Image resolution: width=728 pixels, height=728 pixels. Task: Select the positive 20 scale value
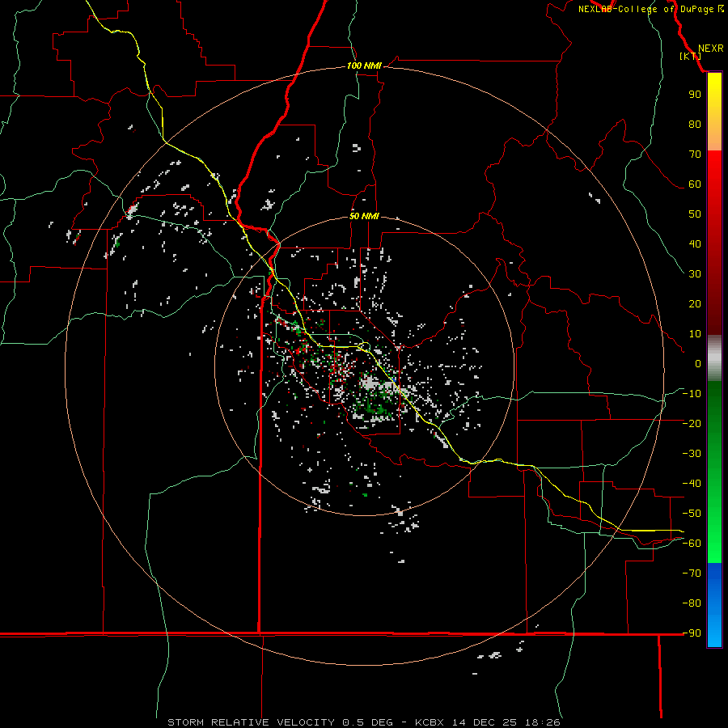[x=695, y=303]
